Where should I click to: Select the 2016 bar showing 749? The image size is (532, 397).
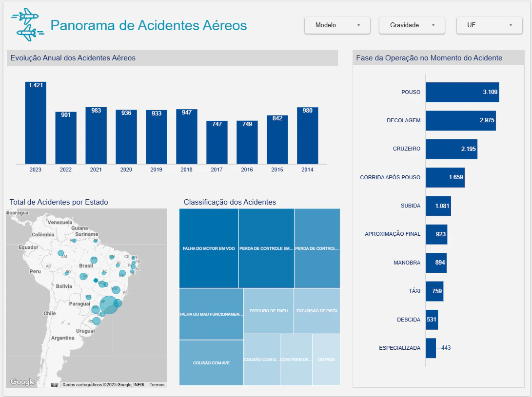tap(247, 142)
